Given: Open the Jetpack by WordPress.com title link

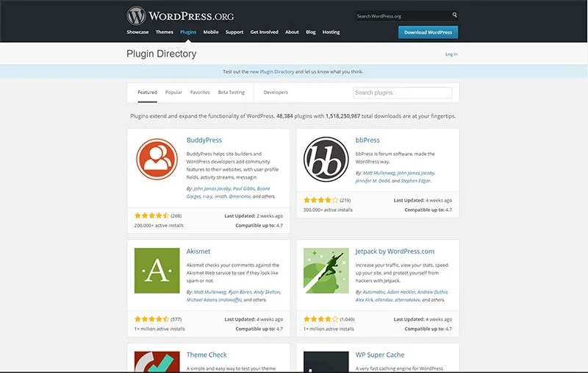Looking at the screenshot, I should click(395, 252).
